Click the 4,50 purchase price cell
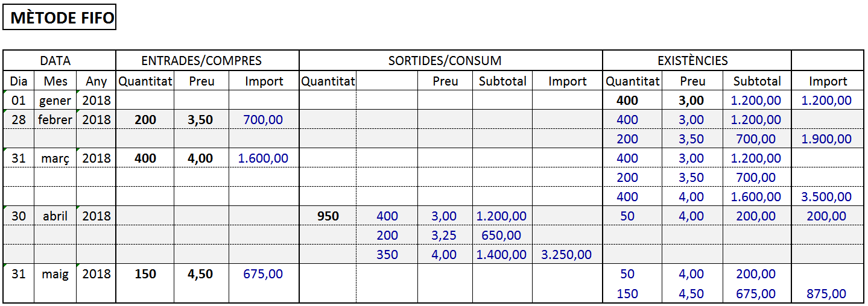 201,273
